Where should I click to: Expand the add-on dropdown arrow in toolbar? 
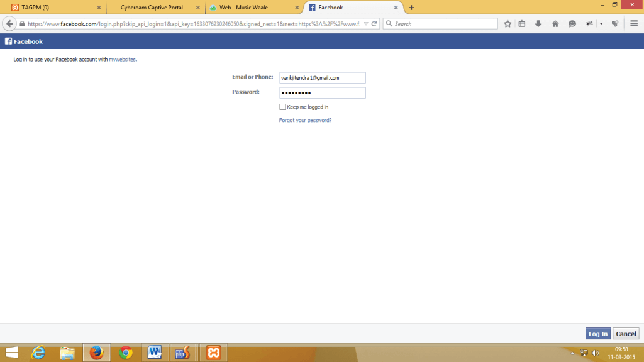tap(601, 24)
